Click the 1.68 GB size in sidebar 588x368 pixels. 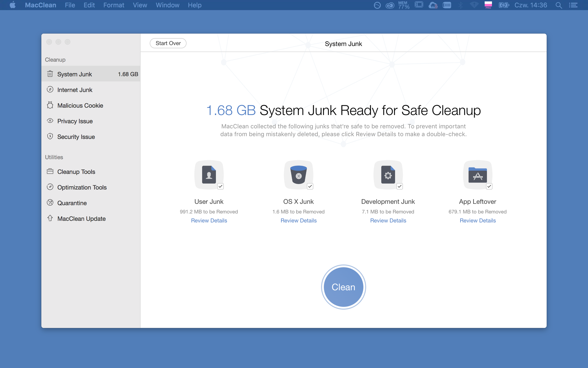[128, 74]
